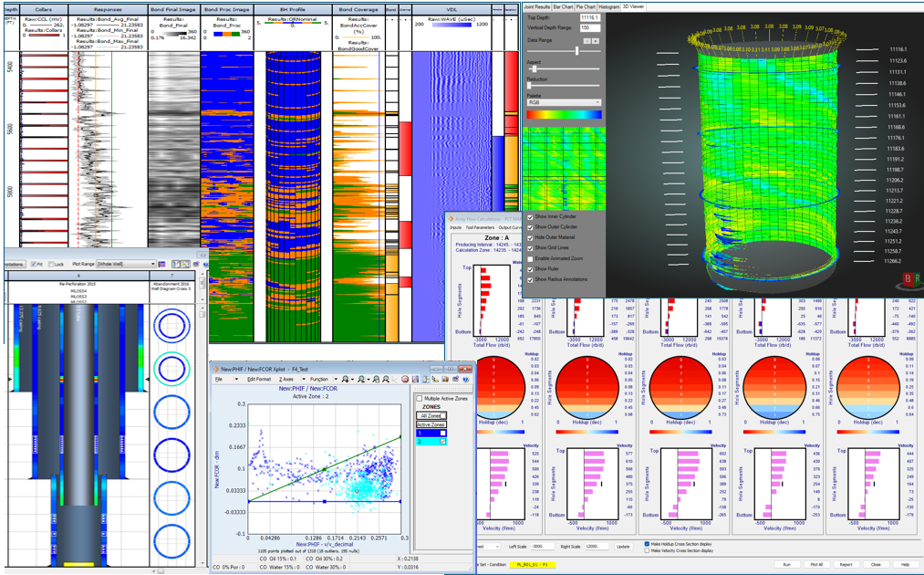Open the Palette RGB dropdown

(564, 102)
